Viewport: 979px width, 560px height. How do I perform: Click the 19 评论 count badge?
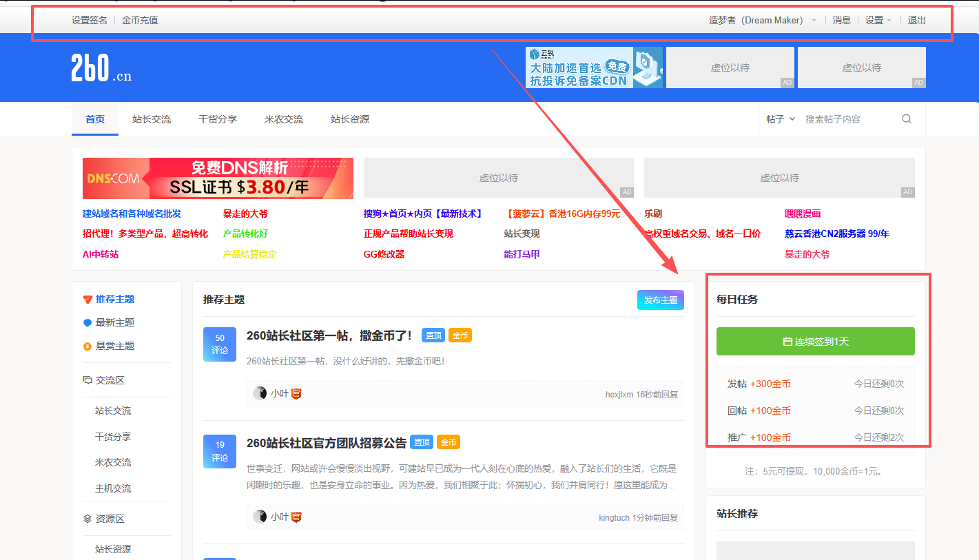pyautogui.click(x=220, y=451)
